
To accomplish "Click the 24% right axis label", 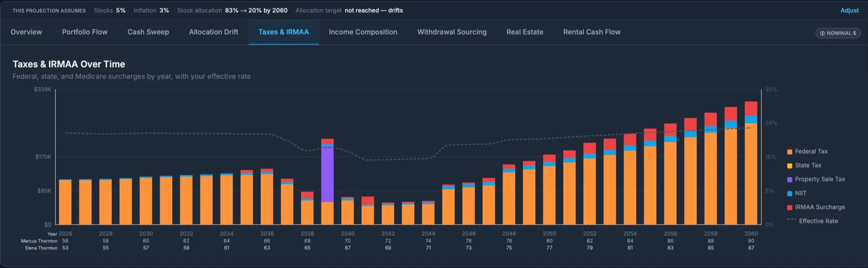I will tap(771, 123).
